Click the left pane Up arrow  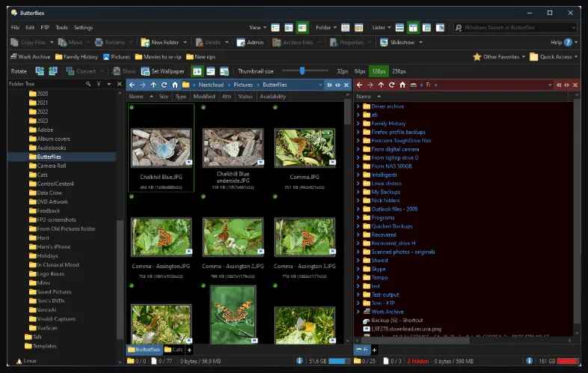coord(153,85)
